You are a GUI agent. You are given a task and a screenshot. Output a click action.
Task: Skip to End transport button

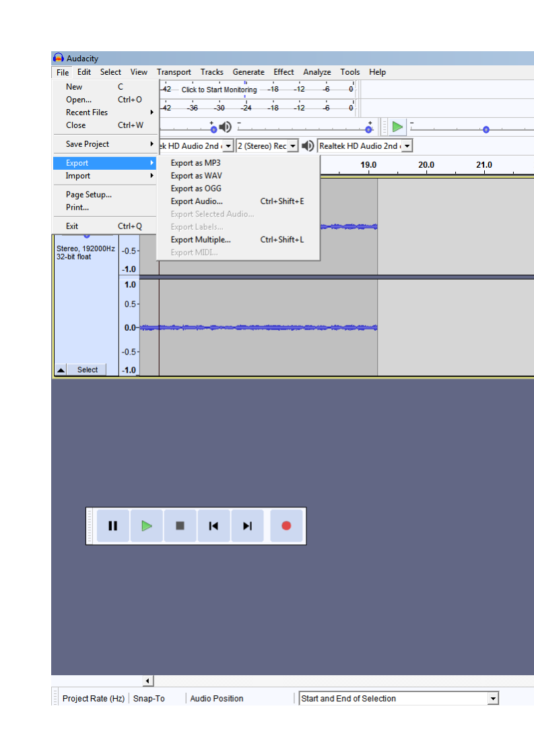pos(247,526)
